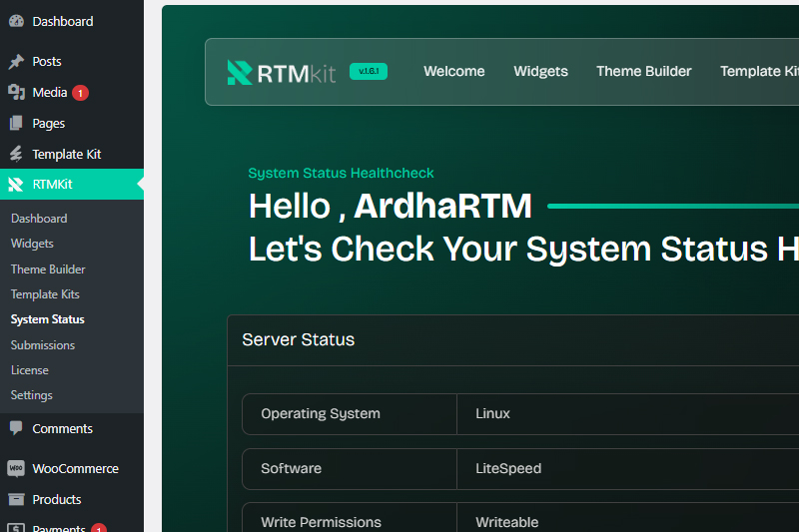
Task: Click the LiteSpeed value cell
Action: point(628,469)
